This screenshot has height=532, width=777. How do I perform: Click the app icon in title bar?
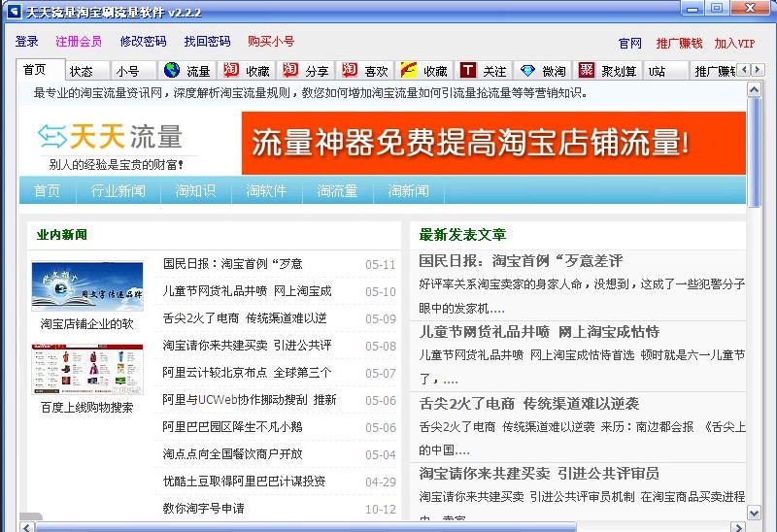coord(15,10)
